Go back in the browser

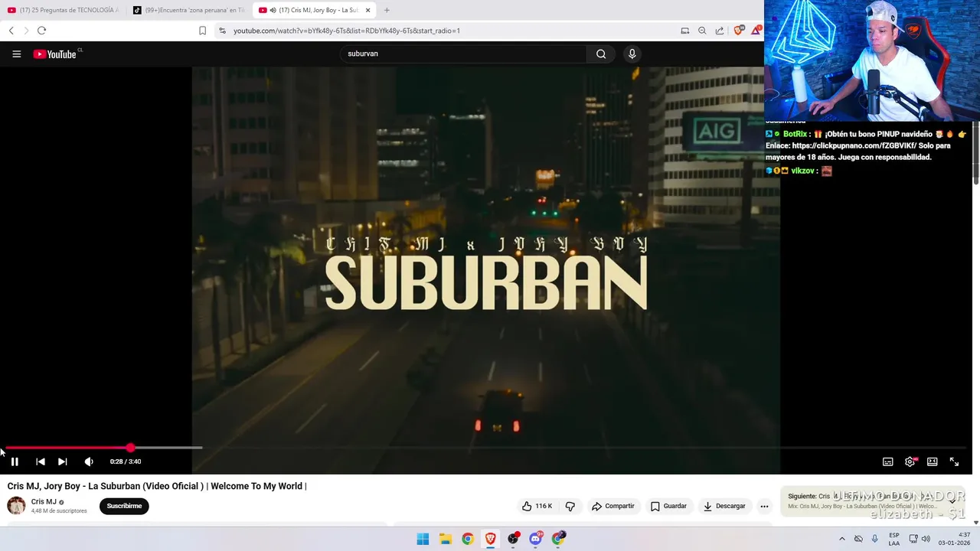[x=11, y=31]
